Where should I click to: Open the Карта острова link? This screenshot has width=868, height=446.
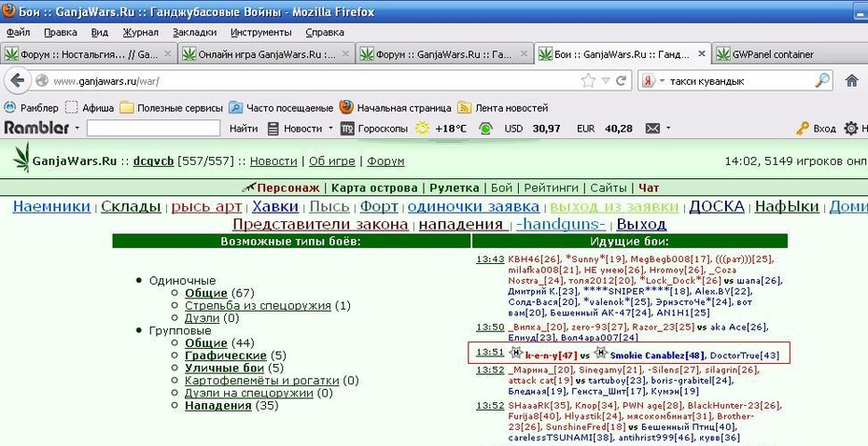[x=374, y=188]
